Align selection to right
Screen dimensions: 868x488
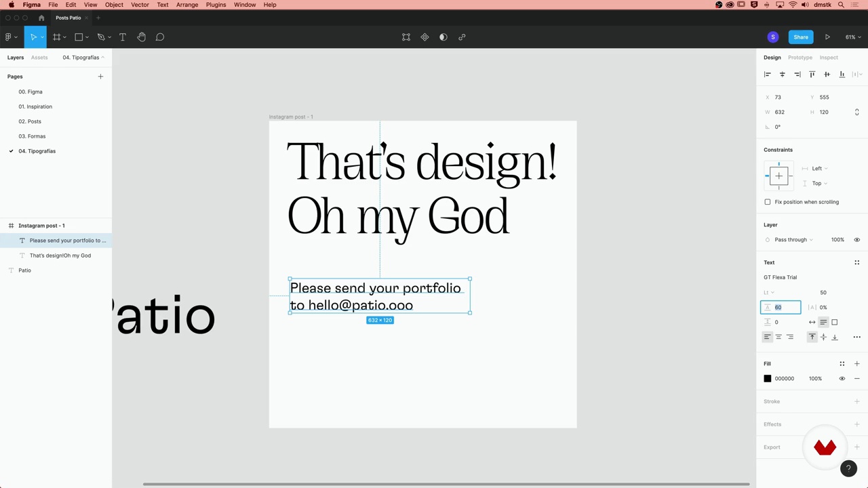pyautogui.click(x=797, y=75)
